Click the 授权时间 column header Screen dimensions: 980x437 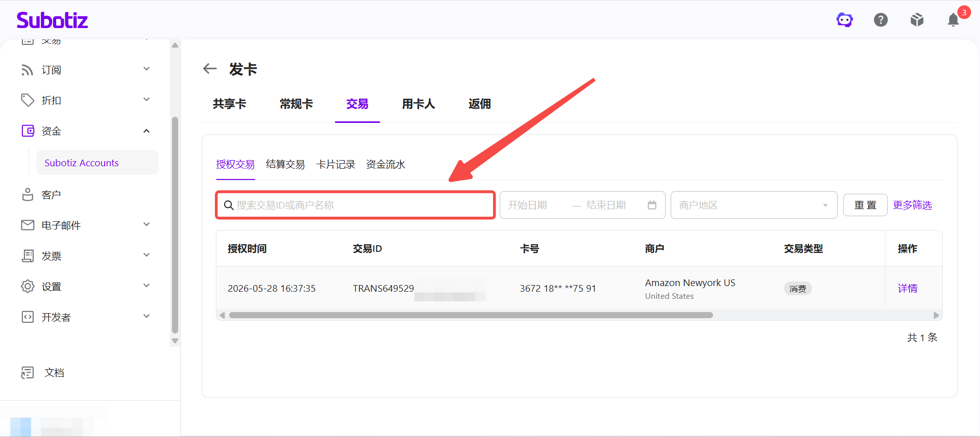247,248
